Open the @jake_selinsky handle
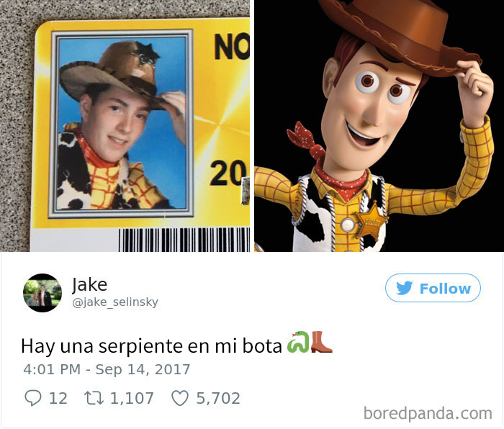504x429 pixels. click(x=115, y=302)
